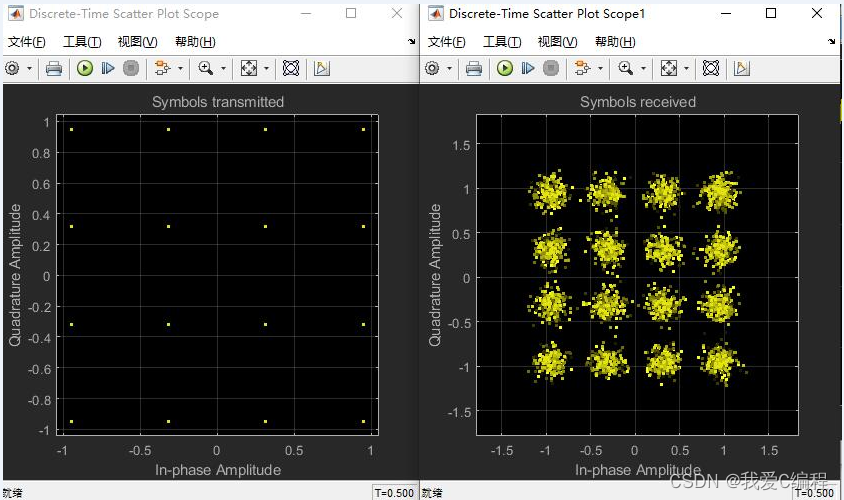Step forward in Scatter Plot Scope window
844x500 pixels.
point(108,68)
